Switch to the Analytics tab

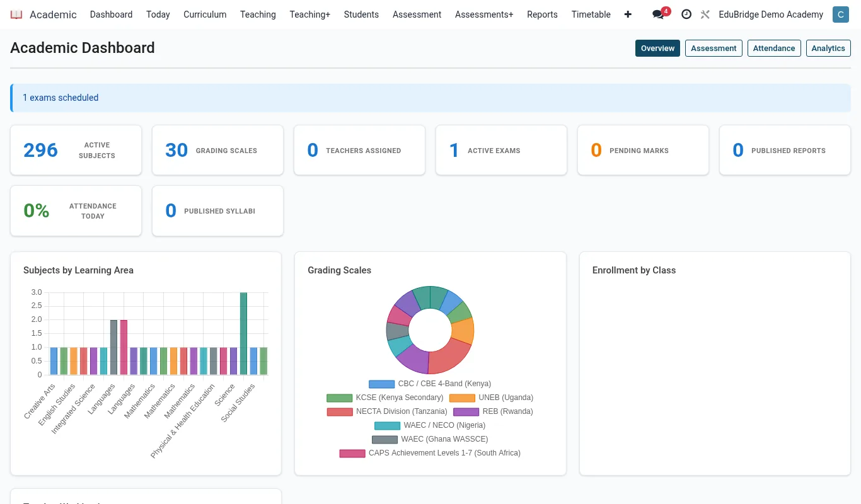(x=828, y=49)
